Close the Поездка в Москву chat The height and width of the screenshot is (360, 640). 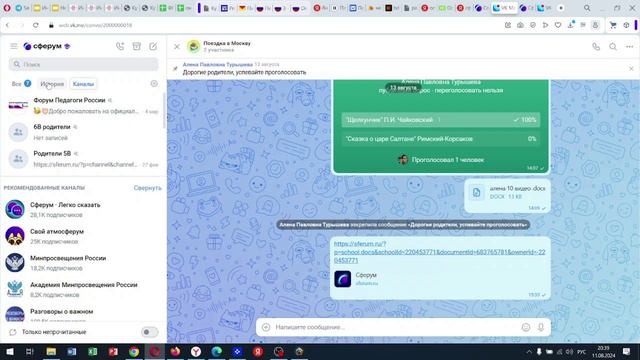pos(177,47)
